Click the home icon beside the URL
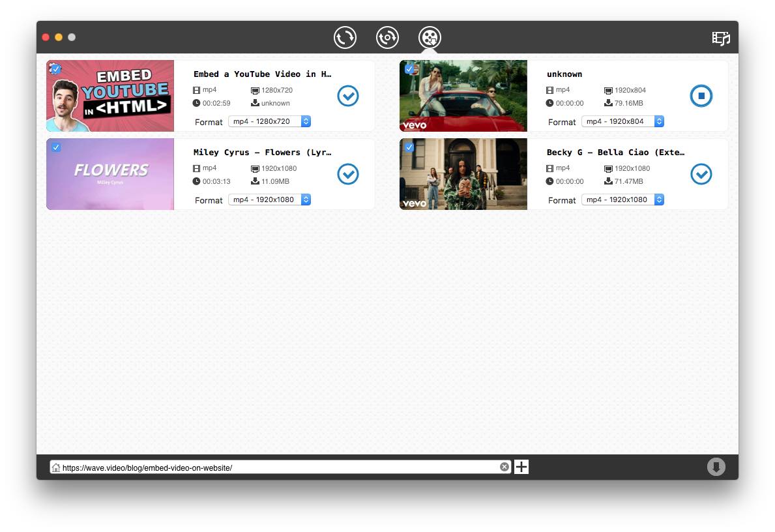 tap(56, 467)
